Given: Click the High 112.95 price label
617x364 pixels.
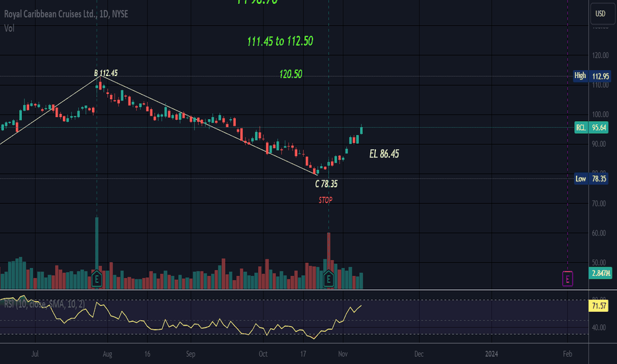Looking at the screenshot, I should (x=591, y=76).
